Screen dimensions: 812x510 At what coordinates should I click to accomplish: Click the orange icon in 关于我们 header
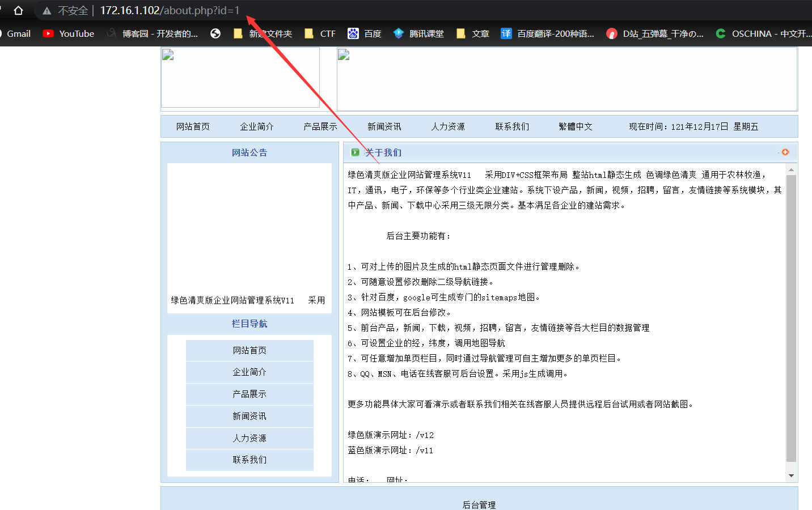tap(785, 152)
